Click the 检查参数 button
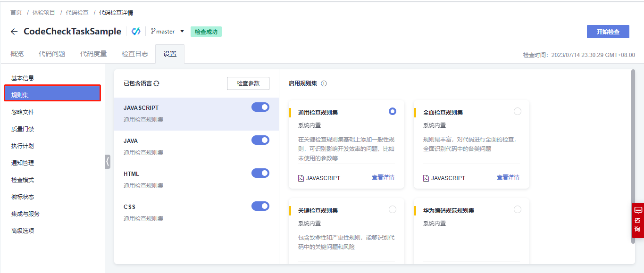The height and width of the screenshot is (273, 644). [248, 83]
